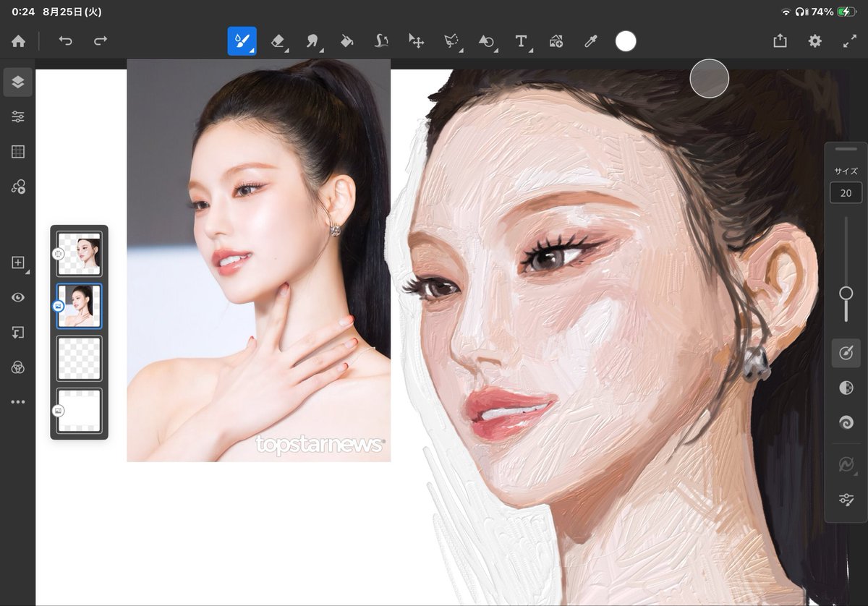
Task: Open the eraser tool options
Action: point(278,41)
